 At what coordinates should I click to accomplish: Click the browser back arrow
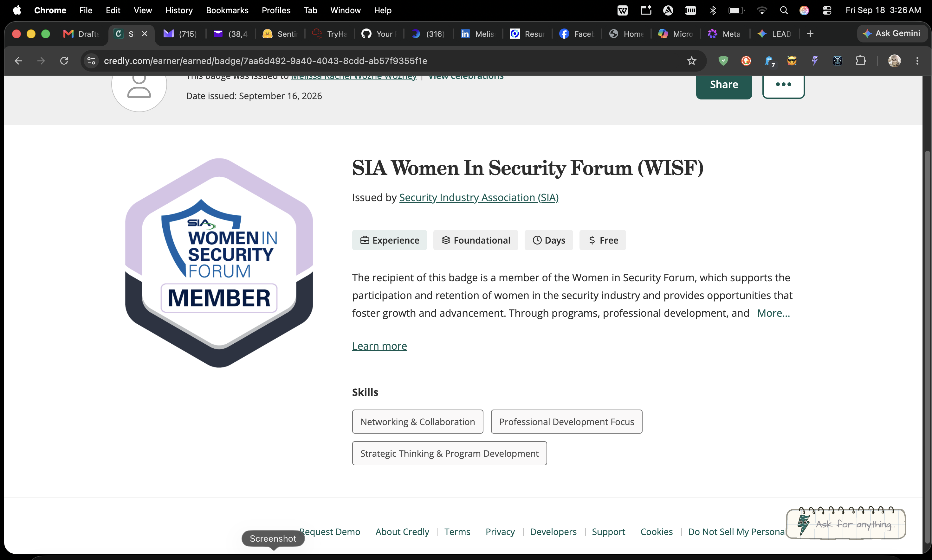pos(18,61)
